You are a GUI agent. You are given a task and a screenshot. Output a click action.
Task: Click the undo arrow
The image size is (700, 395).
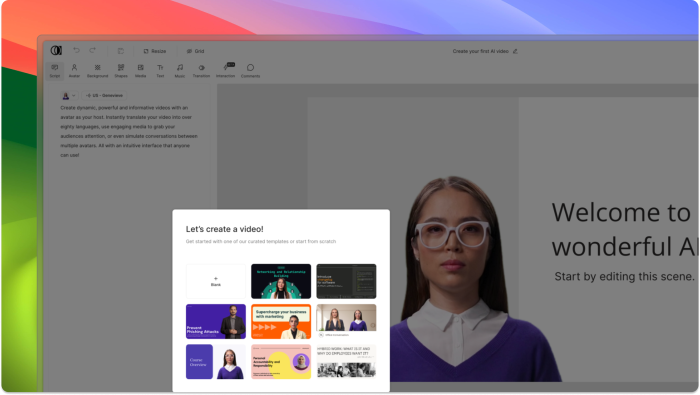[76, 50]
